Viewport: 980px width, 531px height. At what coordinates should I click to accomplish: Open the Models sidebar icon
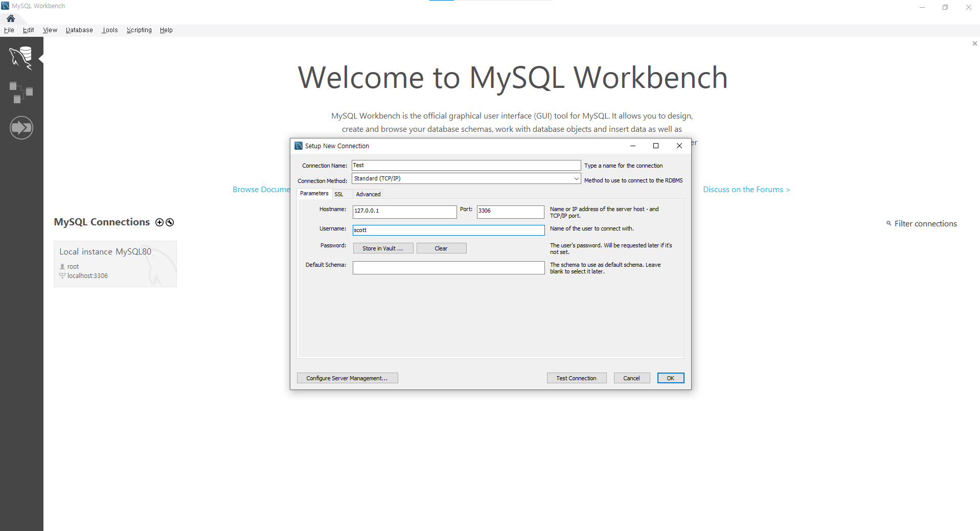tap(21, 93)
